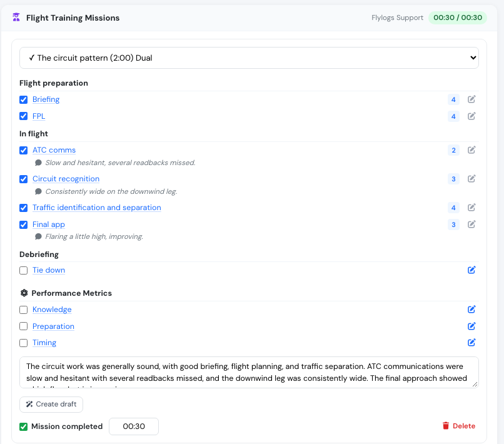
Task: Click the green 00:30 / 00:30 time badge
Action: (x=458, y=18)
